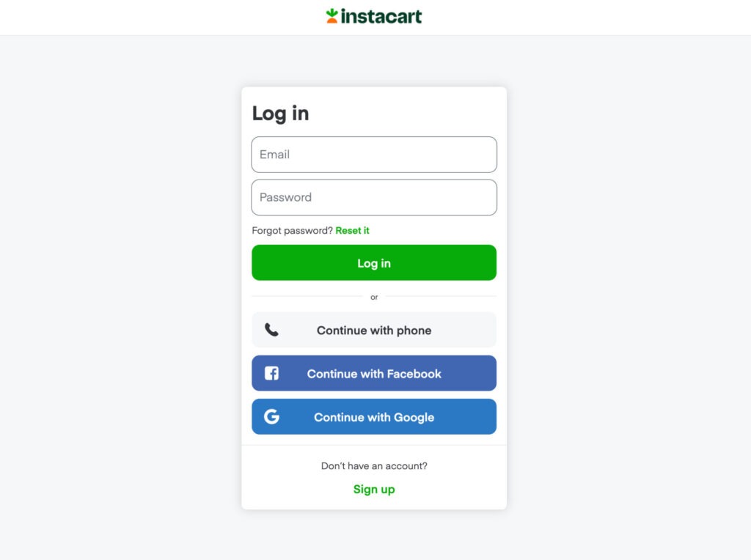Viewport: 751px width, 560px height.
Task: Click the Log in heading text
Action: click(281, 114)
